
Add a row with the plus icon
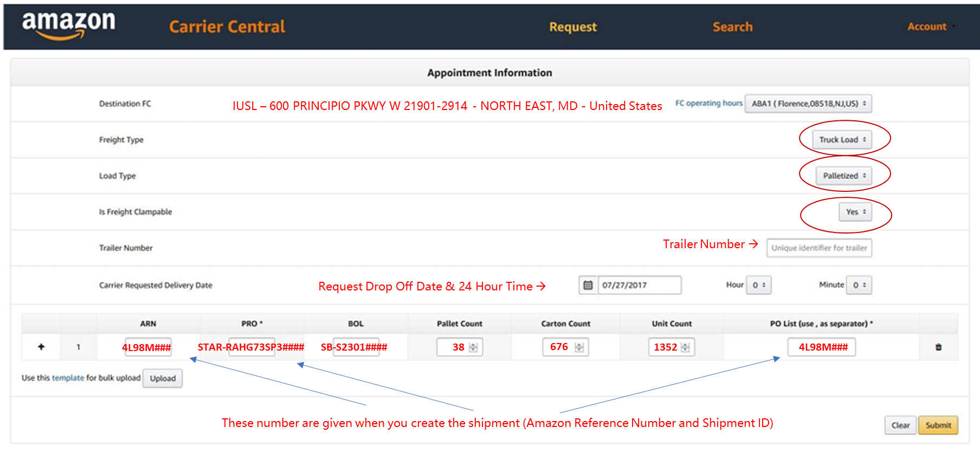point(41,347)
